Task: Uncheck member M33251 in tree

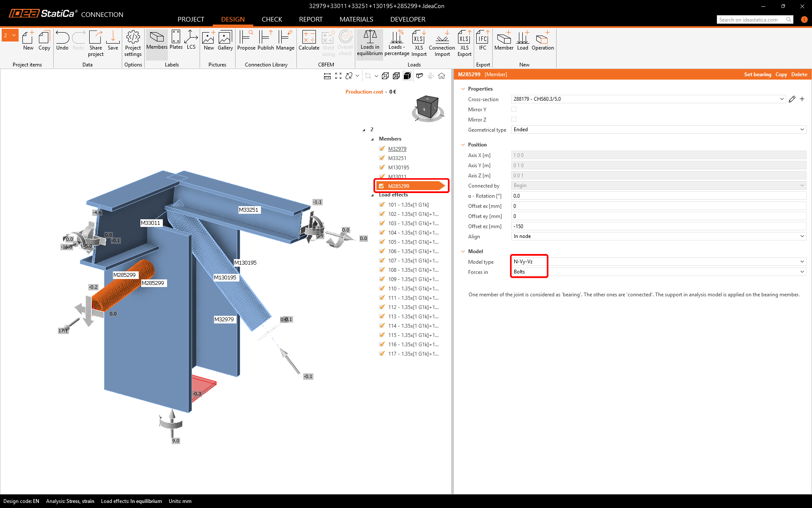Action: tap(382, 158)
